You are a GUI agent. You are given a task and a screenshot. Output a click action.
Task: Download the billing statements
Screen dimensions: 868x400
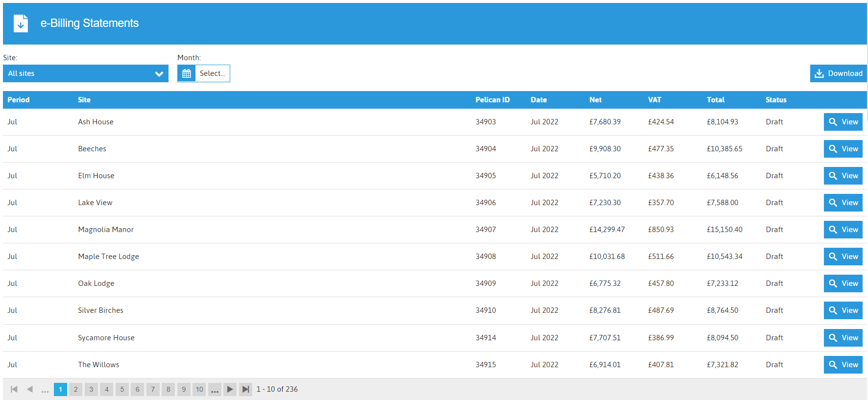[x=838, y=73]
